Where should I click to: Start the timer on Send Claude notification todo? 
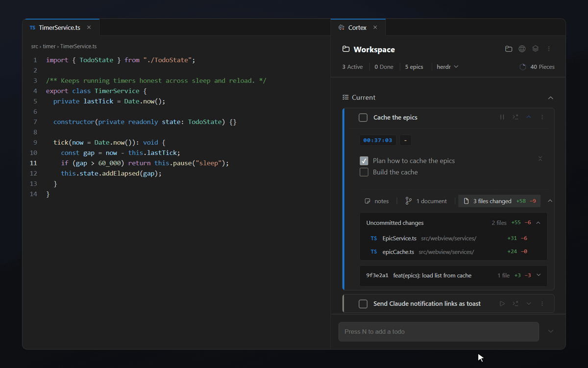(x=502, y=304)
